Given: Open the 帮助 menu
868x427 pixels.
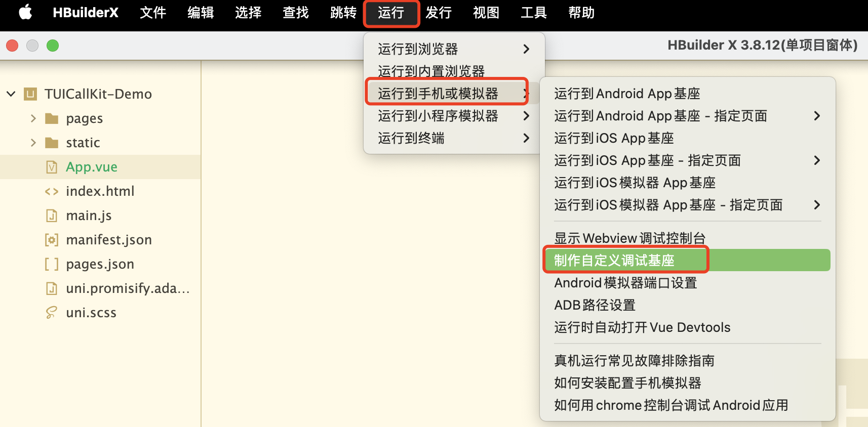Looking at the screenshot, I should (581, 12).
